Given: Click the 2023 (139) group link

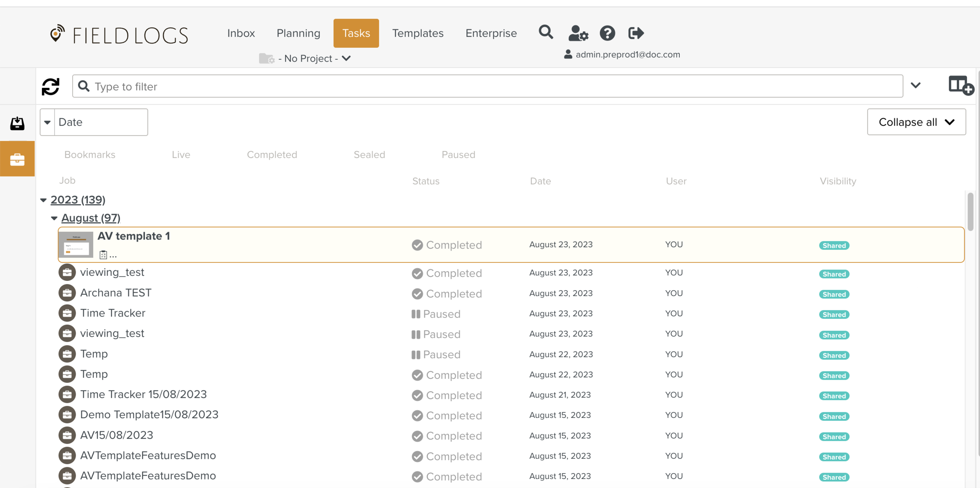Looking at the screenshot, I should click(78, 200).
